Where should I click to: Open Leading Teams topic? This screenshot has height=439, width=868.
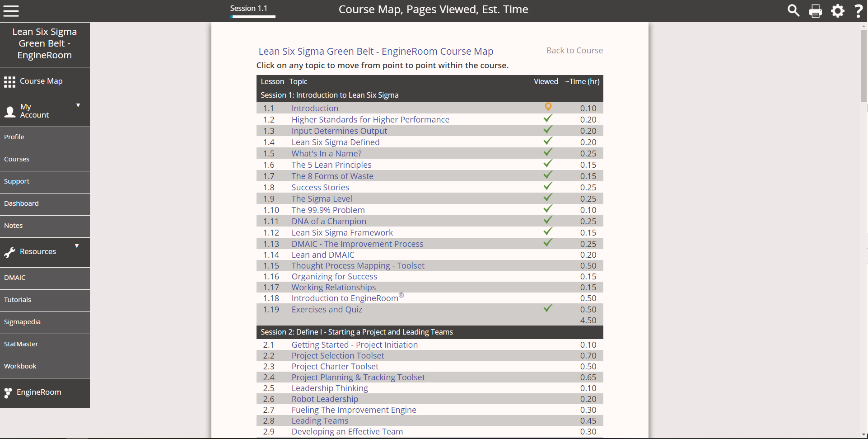click(320, 421)
